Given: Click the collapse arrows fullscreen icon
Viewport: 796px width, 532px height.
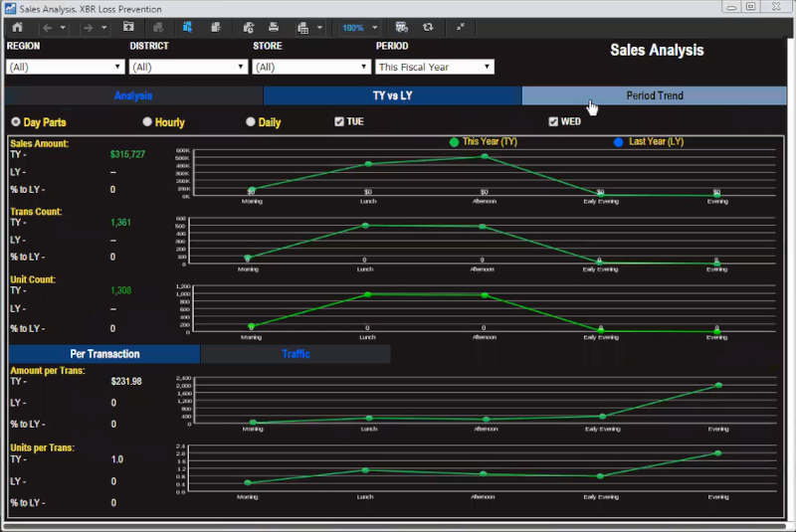Looking at the screenshot, I should [461, 28].
